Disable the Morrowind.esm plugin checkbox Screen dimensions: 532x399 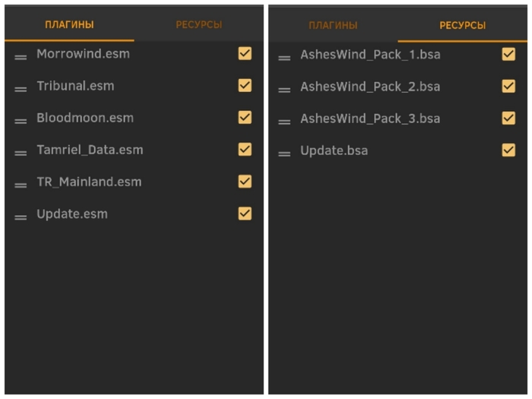[x=245, y=53]
